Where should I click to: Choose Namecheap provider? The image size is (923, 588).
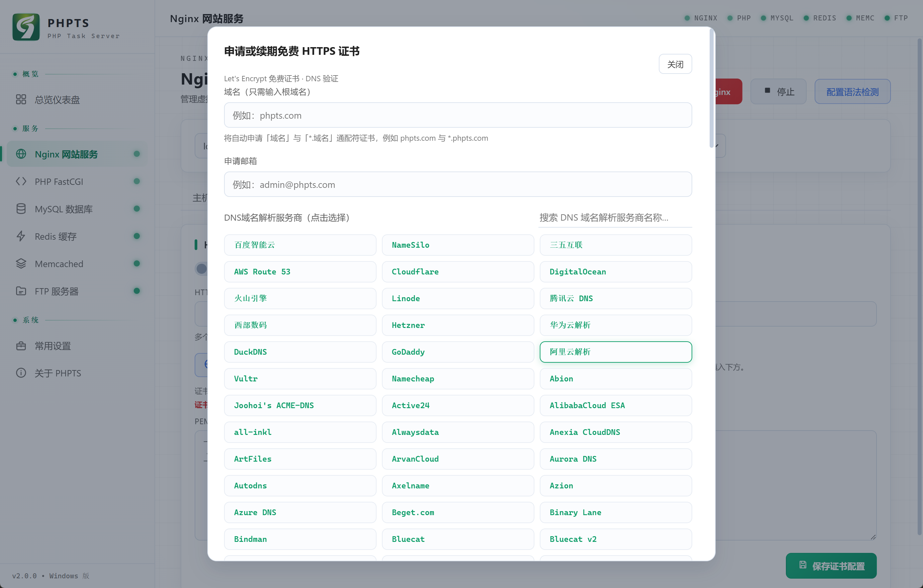tap(458, 378)
